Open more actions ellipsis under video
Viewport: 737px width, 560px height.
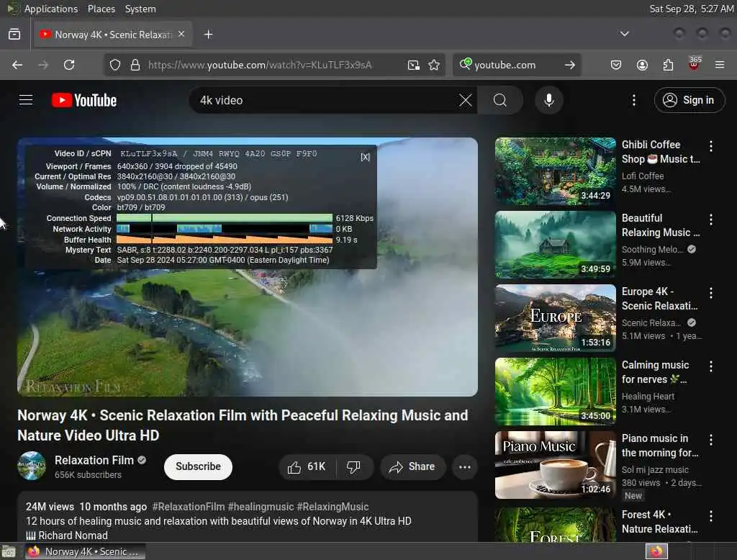(x=465, y=467)
